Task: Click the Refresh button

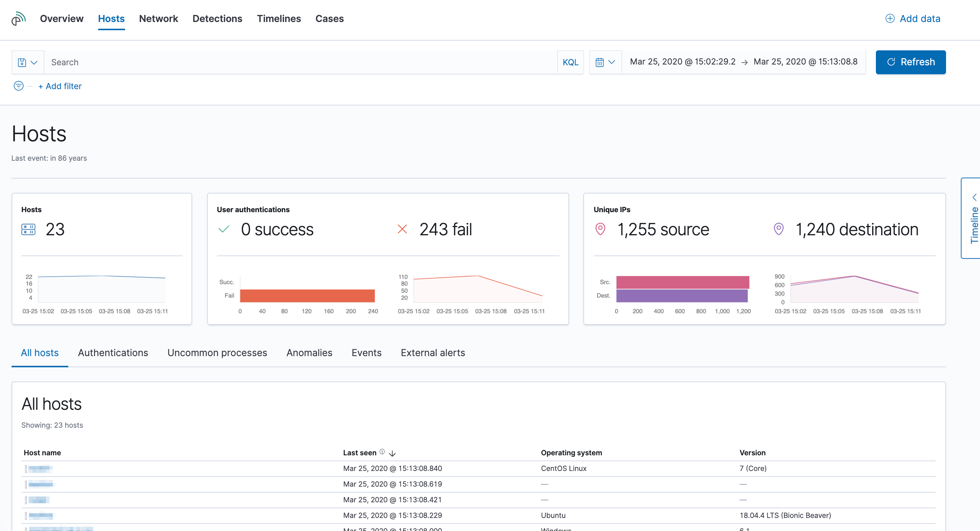Action: (910, 62)
